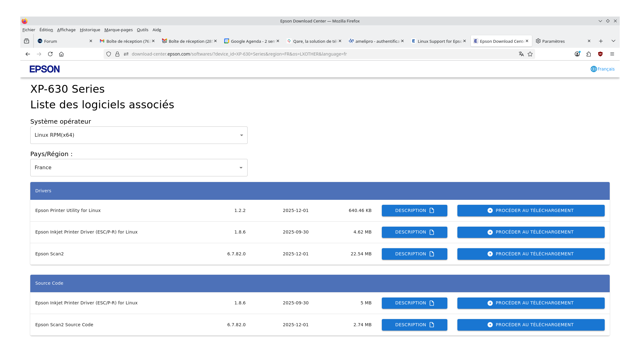
Task: Open the extensions puzzle icon
Action: (588, 54)
